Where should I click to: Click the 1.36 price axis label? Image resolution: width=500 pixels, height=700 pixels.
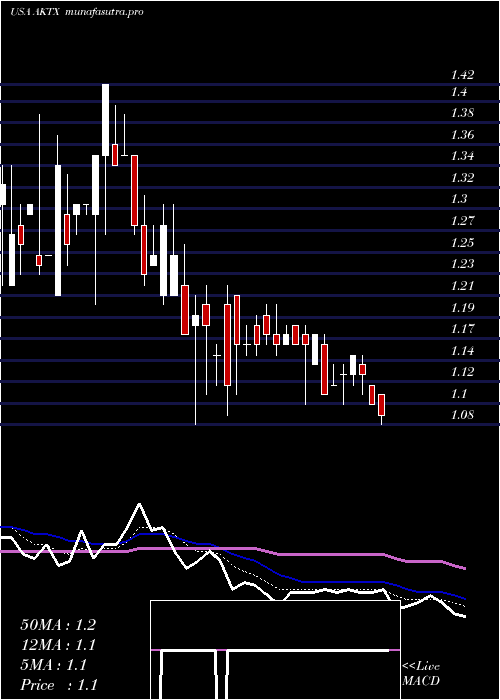pos(461,135)
